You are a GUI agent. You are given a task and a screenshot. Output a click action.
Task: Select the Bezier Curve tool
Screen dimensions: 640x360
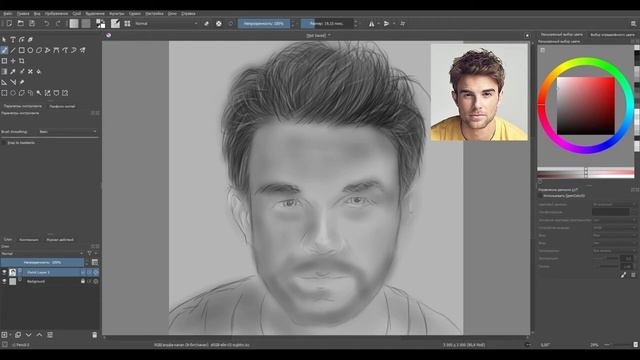(56, 50)
